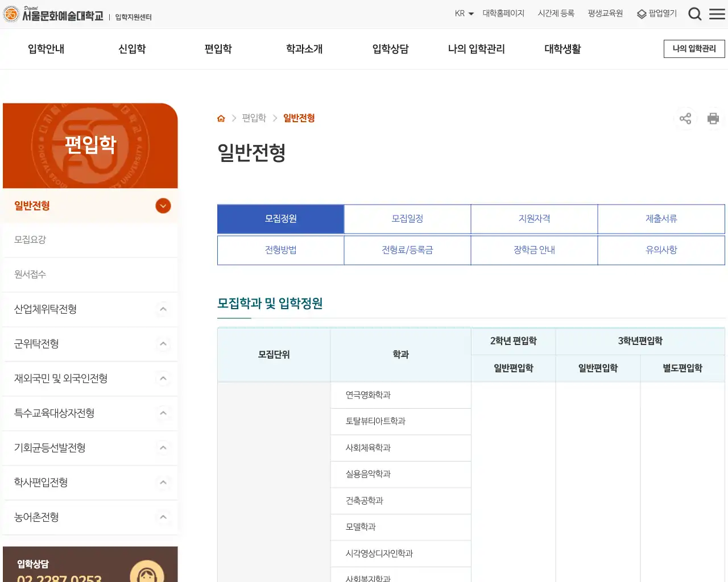Open the 입학안내 main menu
Image resolution: width=728 pixels, height=582 pixels.
46,49
